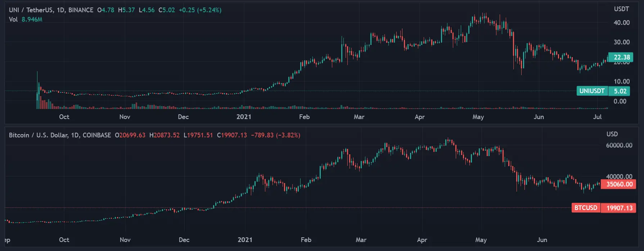This screenshot has height=251, width=644.
Task: Click Dec on the Bitcoin chart time axis
Action: (184, 240)
